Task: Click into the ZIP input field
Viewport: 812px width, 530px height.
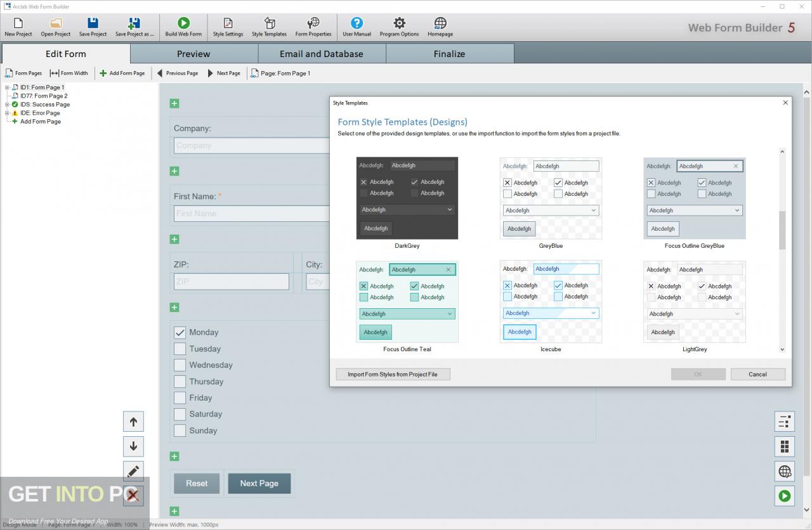Action: tap(231, 281)
